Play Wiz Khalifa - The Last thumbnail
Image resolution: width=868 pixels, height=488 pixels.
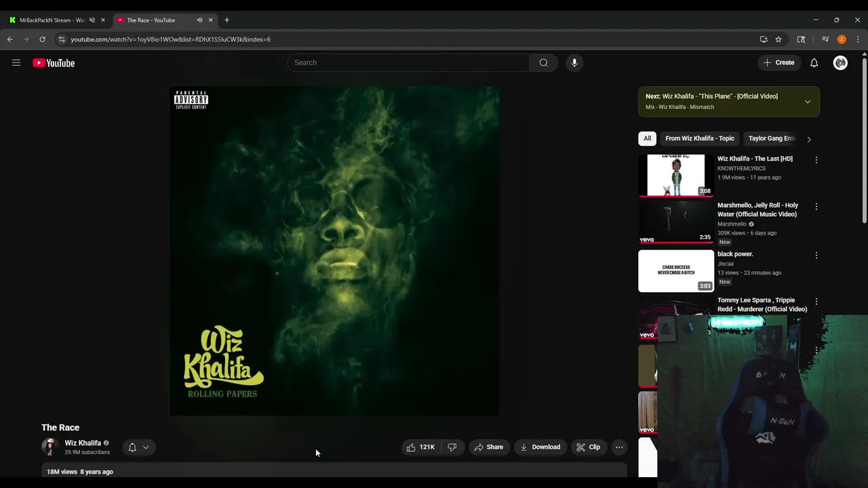click(676, 176)
